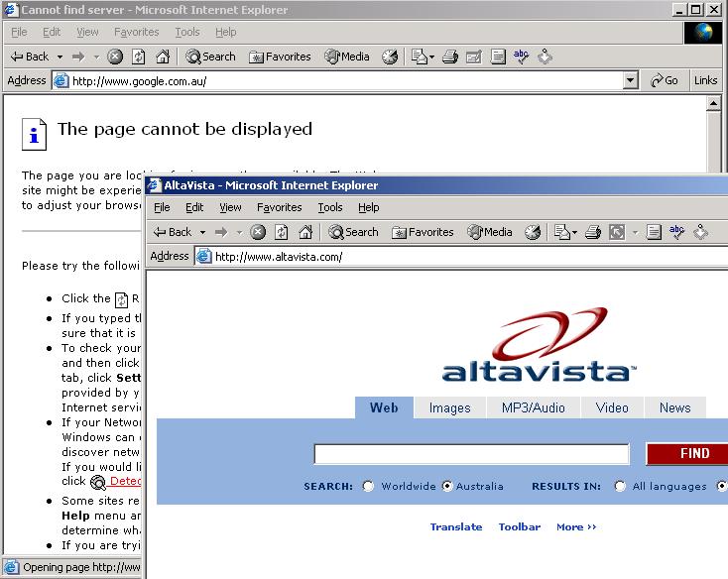This screenshot has height=579, width=728.
Task: Open Edit menu in AltaVista window
Action: [x=194, y=207]
